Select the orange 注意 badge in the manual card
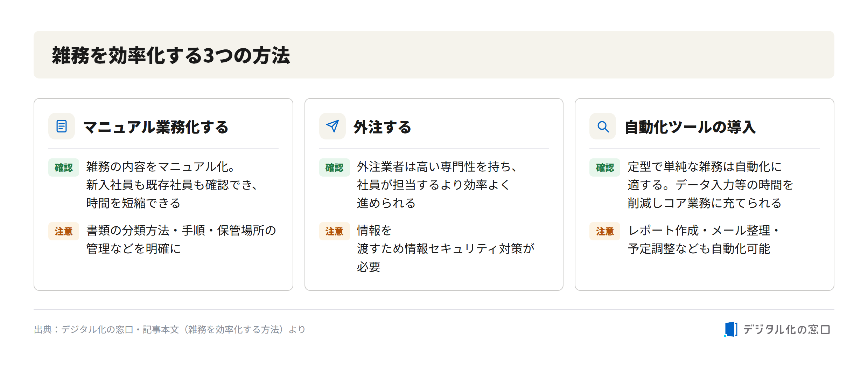 point(64,231)
